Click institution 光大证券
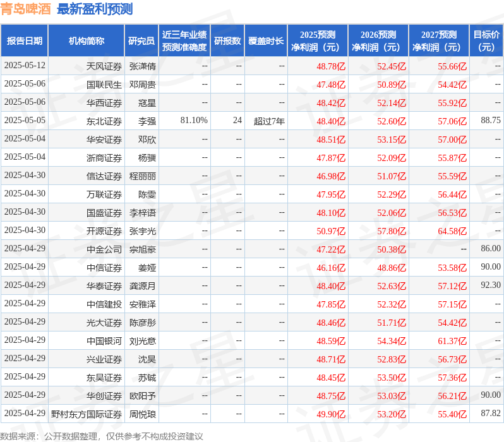This screenshot has width=504, height=442. pyautogui.click(x=104, y=323)
